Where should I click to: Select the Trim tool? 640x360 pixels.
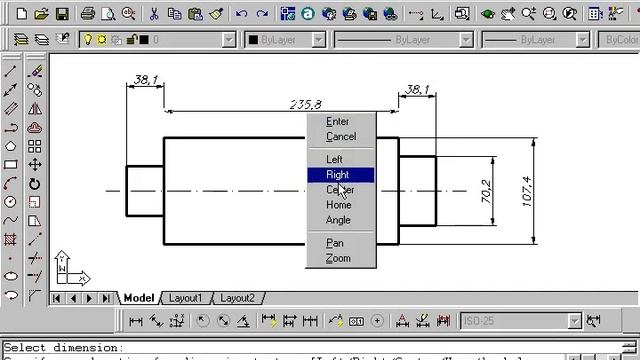35,258
